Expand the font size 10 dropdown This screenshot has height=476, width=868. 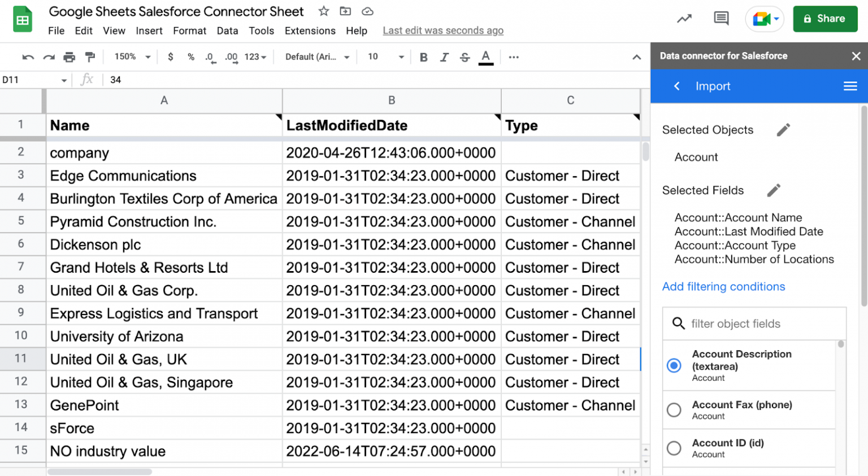point(386,57)
